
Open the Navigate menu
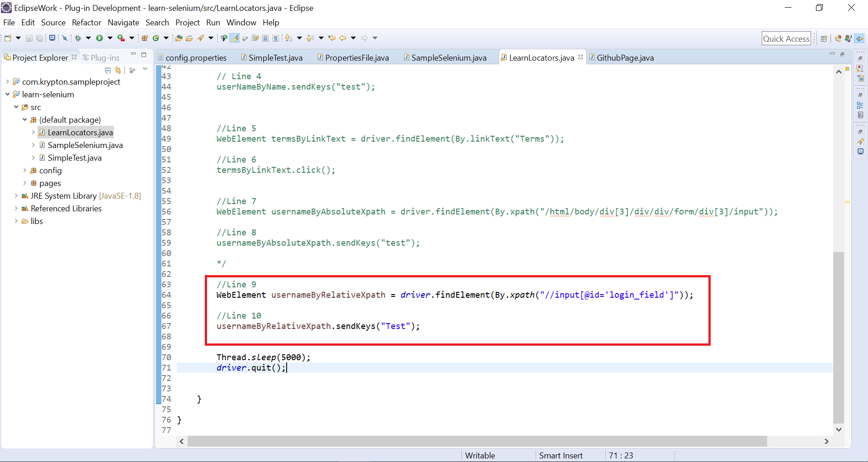tap(123, 23)
